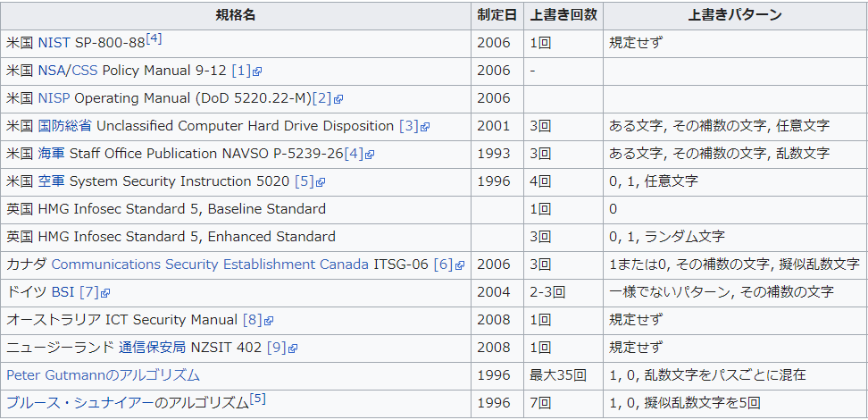This screenshot has height=420, width=868.
Task: Open the NIST link
Action: [x=54, y=42]
